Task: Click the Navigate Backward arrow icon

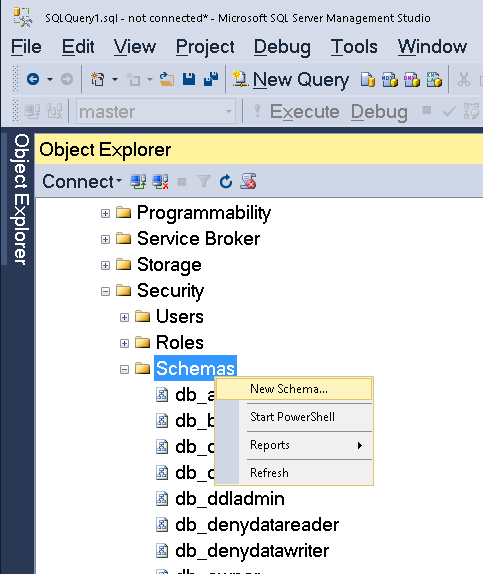Action: 33,79
